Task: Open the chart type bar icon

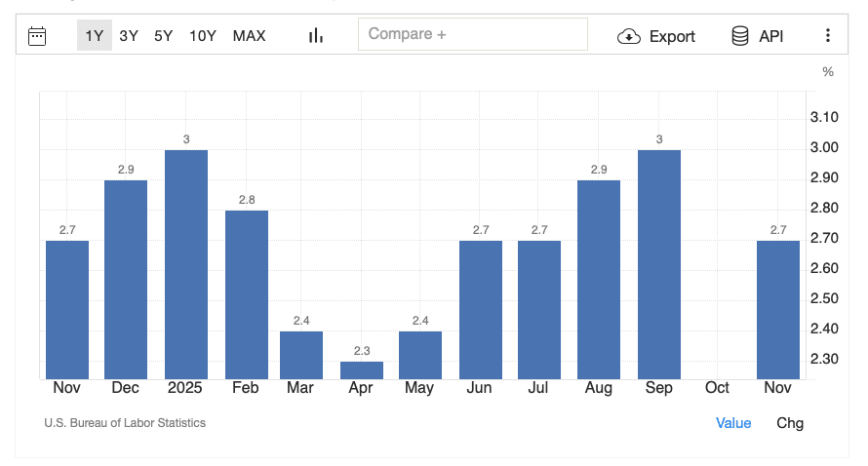Action: [x=315, y=36]
